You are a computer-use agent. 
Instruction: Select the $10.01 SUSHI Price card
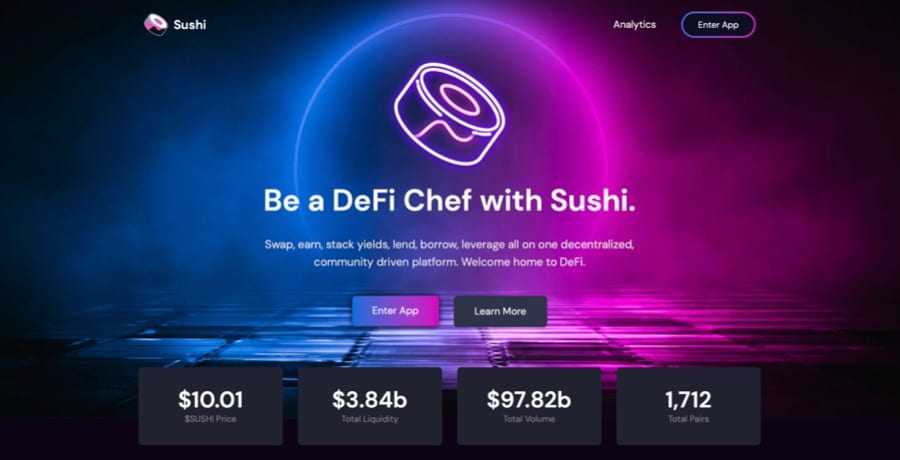[210, 406]
